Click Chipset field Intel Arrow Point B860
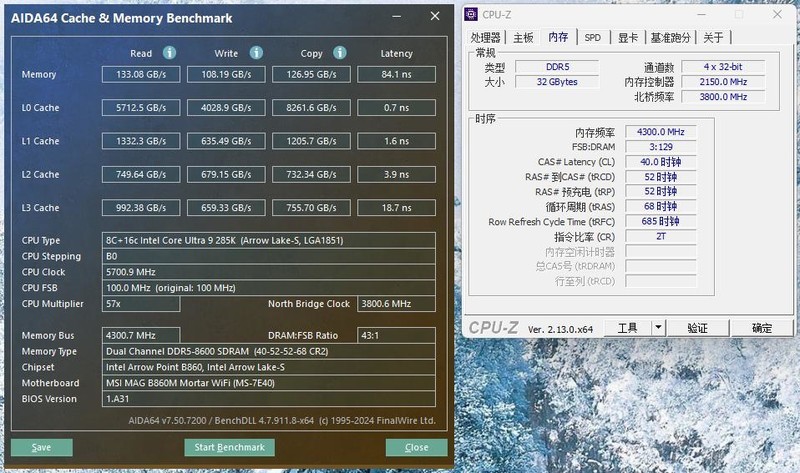The width and height of the screenshot is (800, 473). 269,367
